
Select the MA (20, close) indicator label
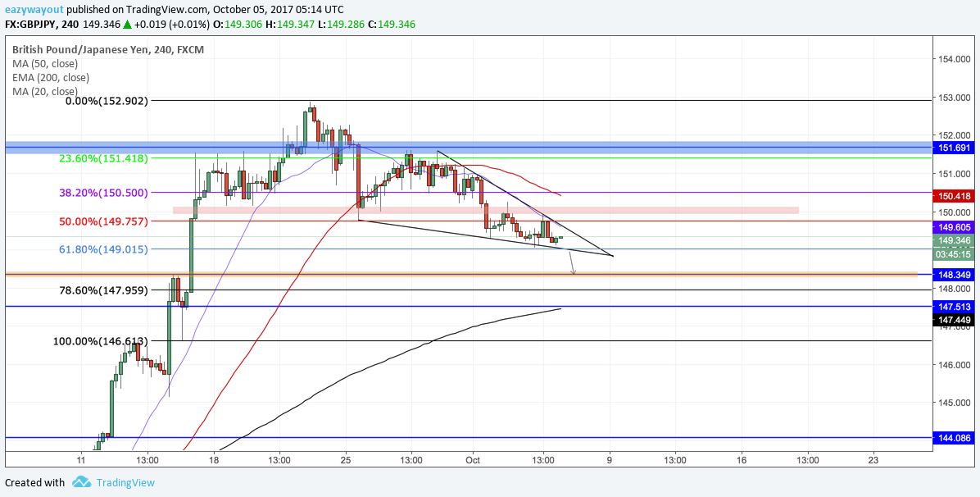44,91
